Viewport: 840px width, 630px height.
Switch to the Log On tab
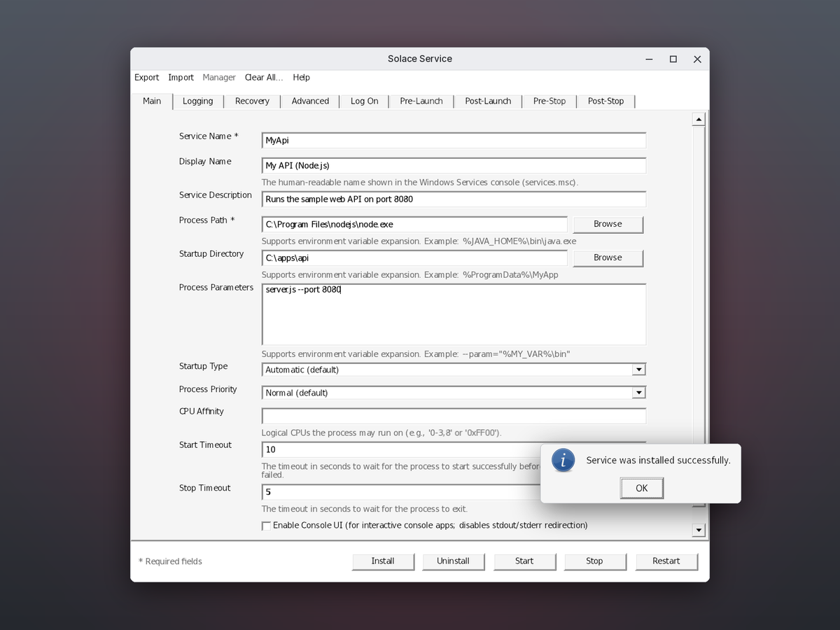[364, 101]
